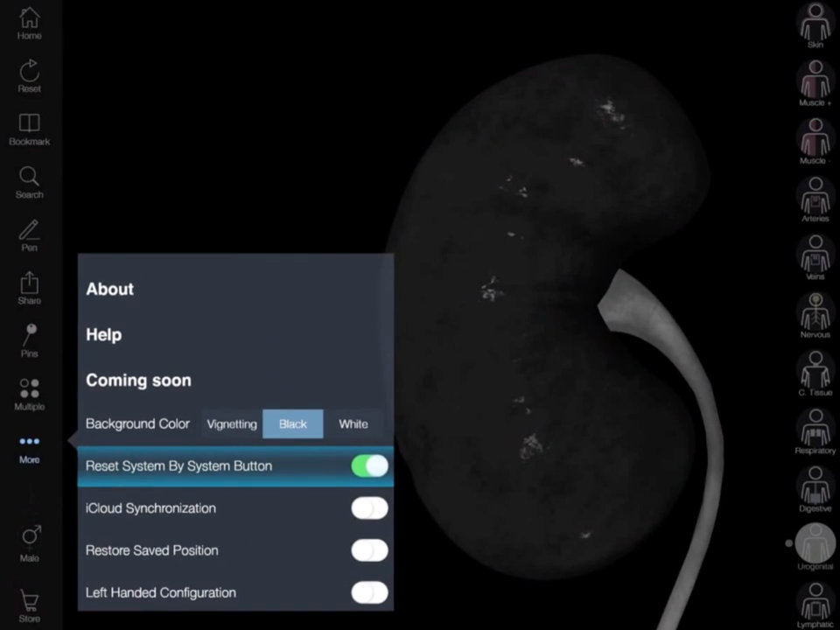Screen dimensions: 840x630
Task: Open the Help menu entry
Action: pos(104,335)
